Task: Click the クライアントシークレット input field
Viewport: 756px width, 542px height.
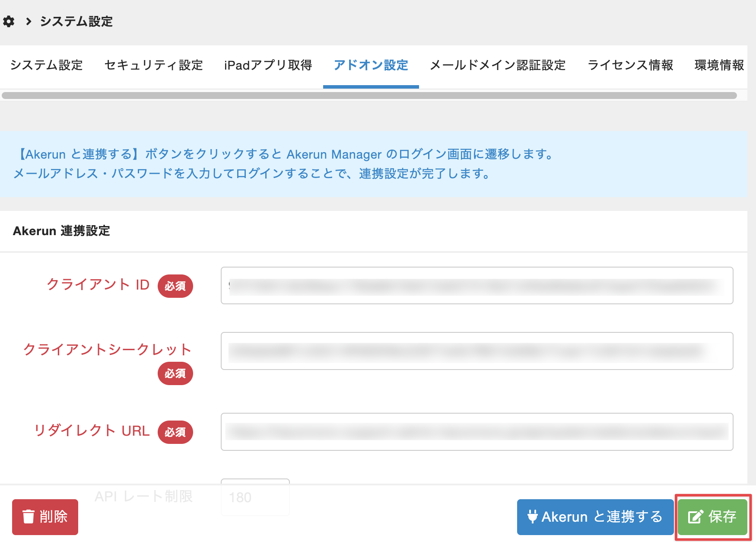Action: pyautogui.click(x=477, y=351)
